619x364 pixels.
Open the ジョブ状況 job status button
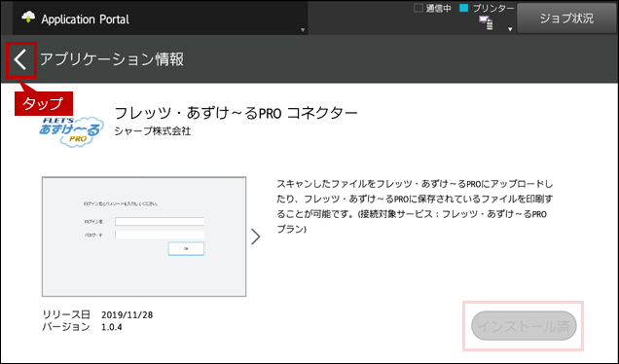click(566, 18)
